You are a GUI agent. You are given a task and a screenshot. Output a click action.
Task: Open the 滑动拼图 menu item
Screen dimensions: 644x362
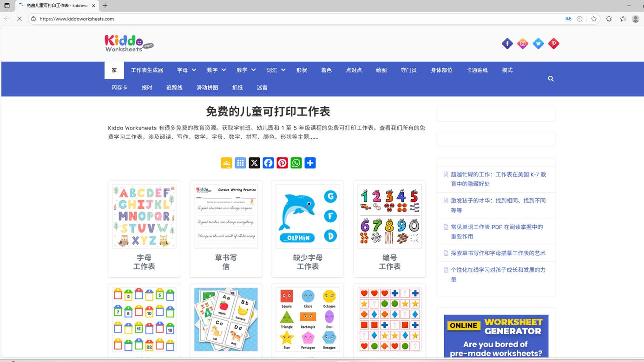pos(207,87)
